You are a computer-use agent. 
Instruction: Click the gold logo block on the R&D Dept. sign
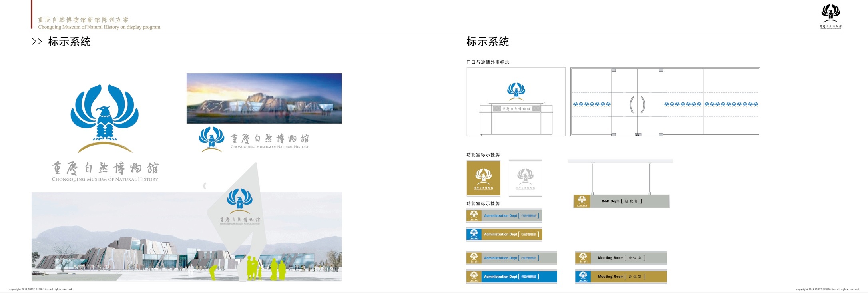582,201
